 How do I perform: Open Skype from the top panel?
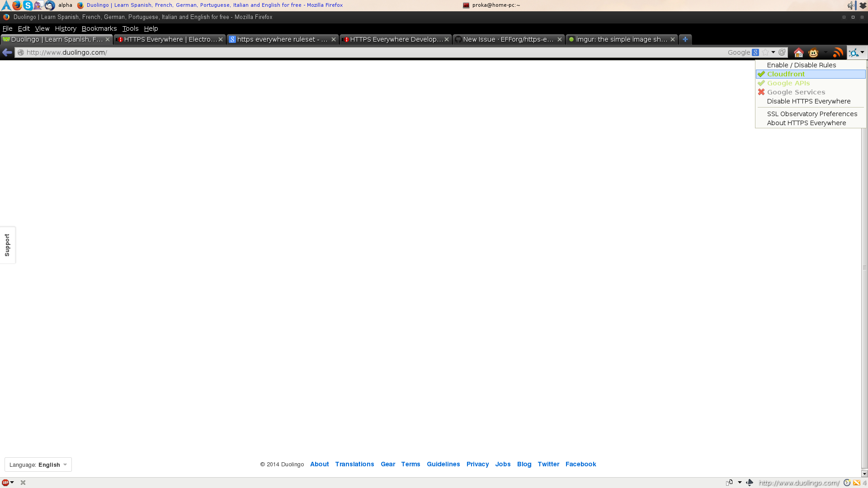28,5
